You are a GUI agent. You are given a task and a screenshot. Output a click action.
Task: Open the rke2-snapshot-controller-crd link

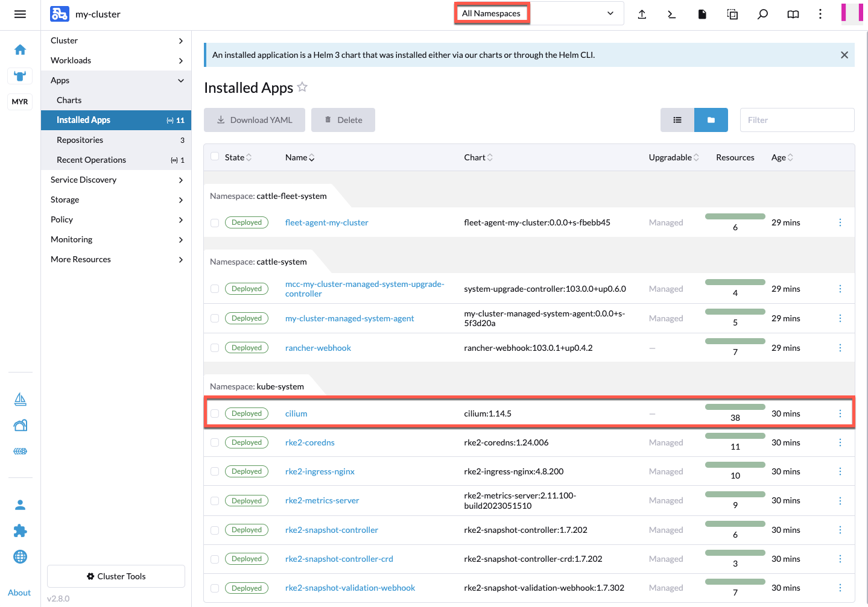click(339, 559)
